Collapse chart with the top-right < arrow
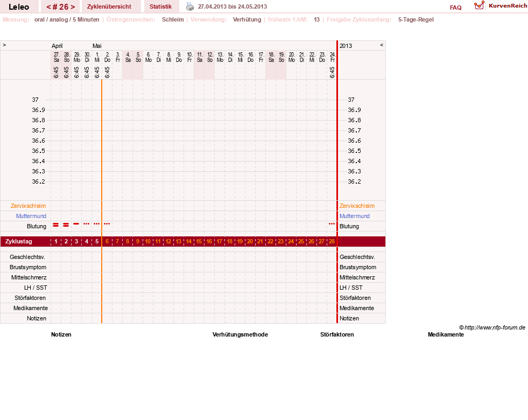Screen dimensions: 528x420 (382, 45)
